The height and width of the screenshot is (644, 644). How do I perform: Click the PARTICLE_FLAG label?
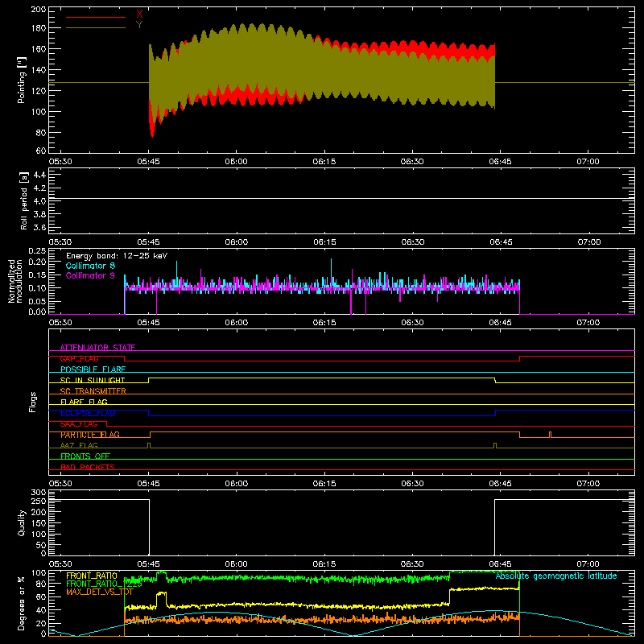tap(90, 435)
